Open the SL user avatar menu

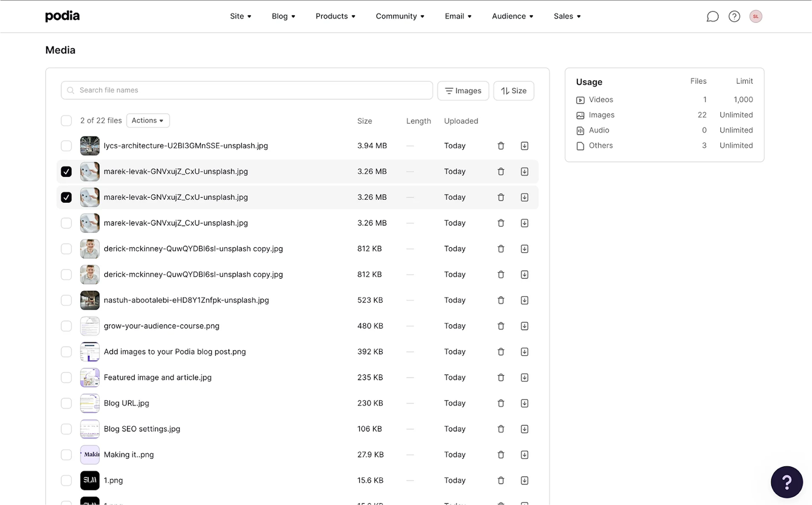point(755,16)
